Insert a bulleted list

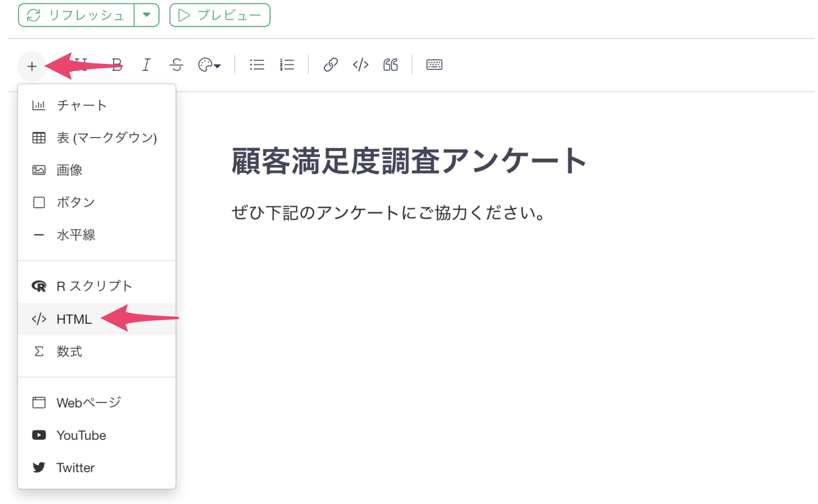pos(257,65)
